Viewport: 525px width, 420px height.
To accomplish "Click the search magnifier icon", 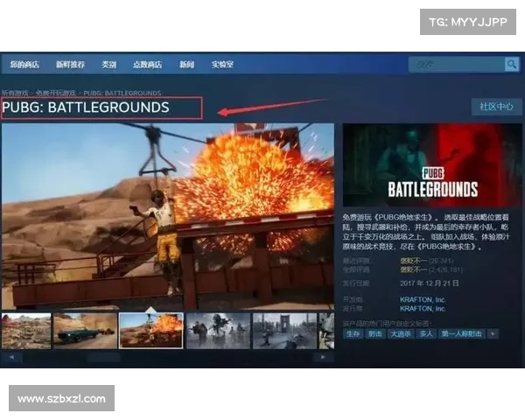I will [512, 64].
